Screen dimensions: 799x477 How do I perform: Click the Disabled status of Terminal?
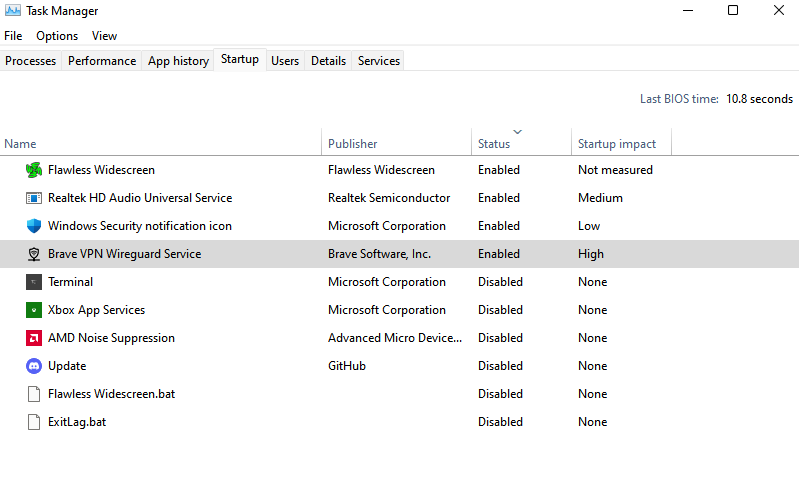pos(500,282)
